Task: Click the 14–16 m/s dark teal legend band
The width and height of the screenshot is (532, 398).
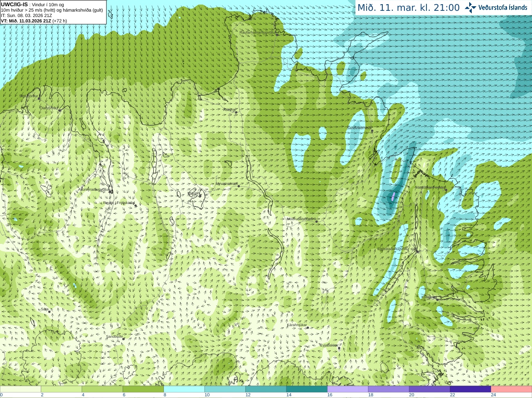Action: (x=307, y=389)
